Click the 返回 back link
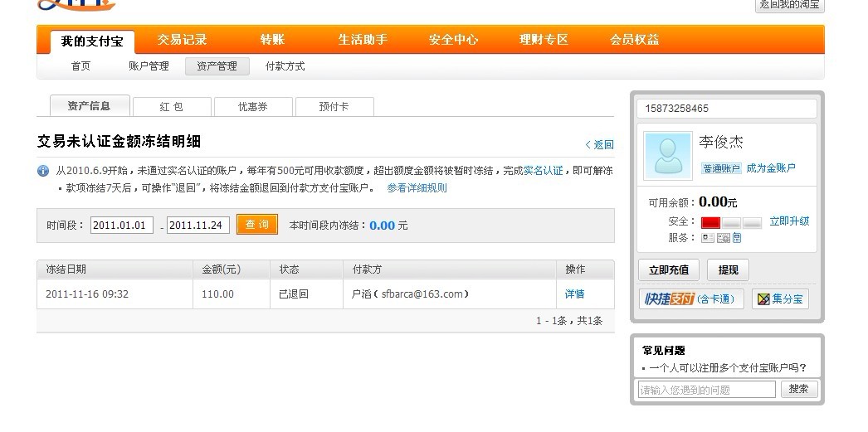This screenshot has height=432, width=868. pyautogui.click(x=600, y=145)
